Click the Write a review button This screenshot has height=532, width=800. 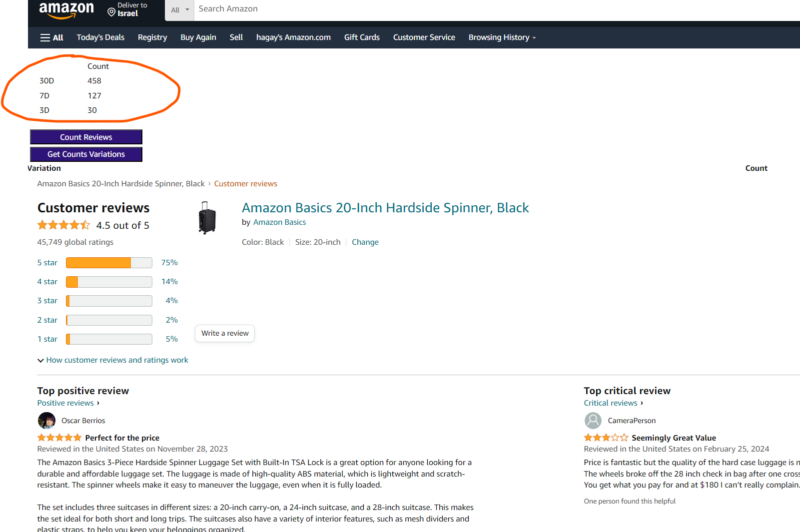click(x=225, y=333)
